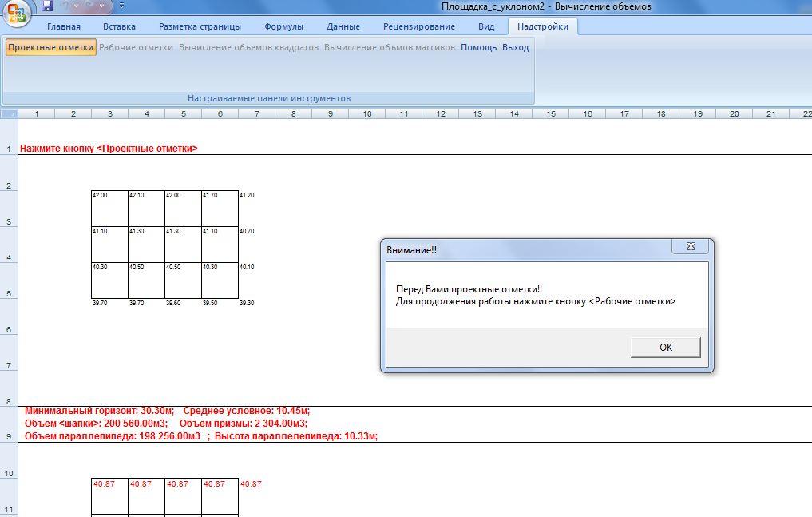
Task: Select column header 14
Action: (x=514, y=113)
